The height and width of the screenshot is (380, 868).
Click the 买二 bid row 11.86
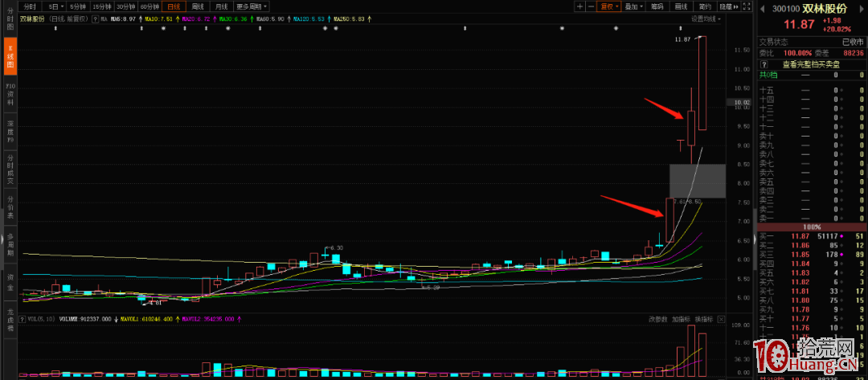click(x=812, y=244)
